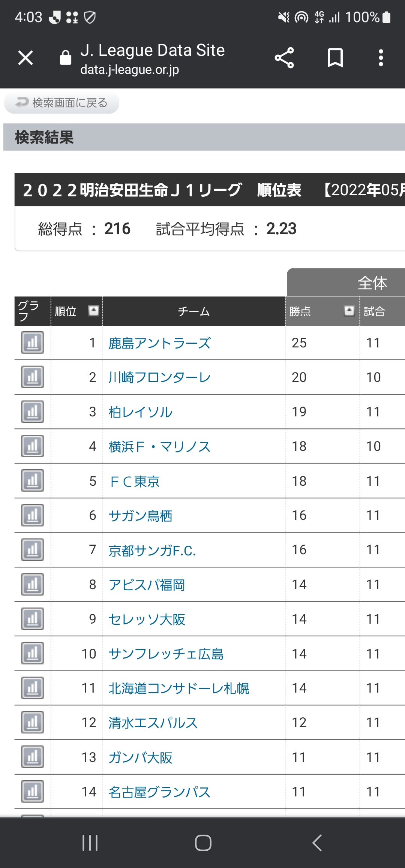Sort table by 順位 column arrow
Screen dimensions: 405x868
click(x=93, y=311)
